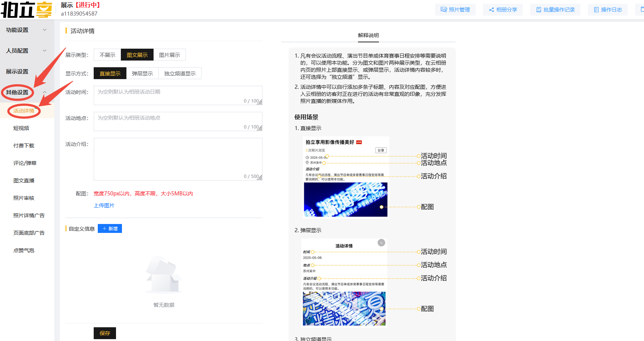Choose 弹层显示 display mode
The width and height of the screenshot is (644, 341).
click(142, 74)
